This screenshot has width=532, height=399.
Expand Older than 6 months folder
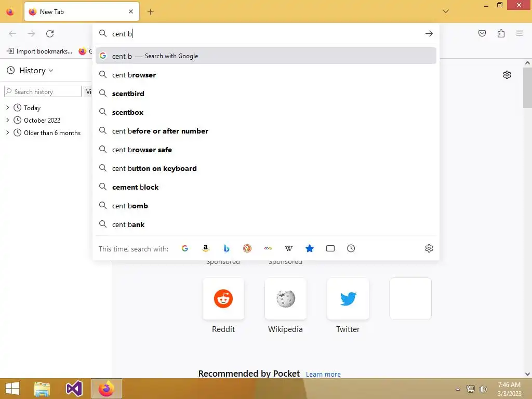[x=7, y=132]
